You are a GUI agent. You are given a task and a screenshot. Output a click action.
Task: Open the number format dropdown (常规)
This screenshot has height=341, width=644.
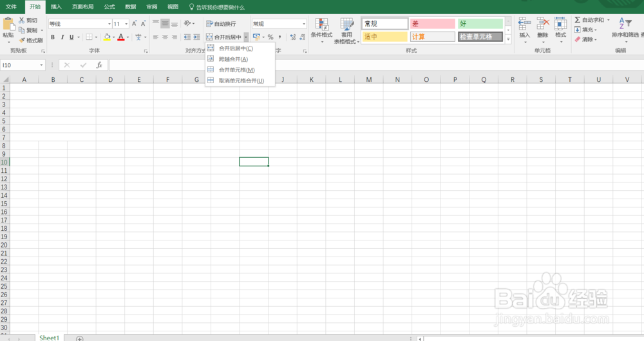click(x=304, y=24)
